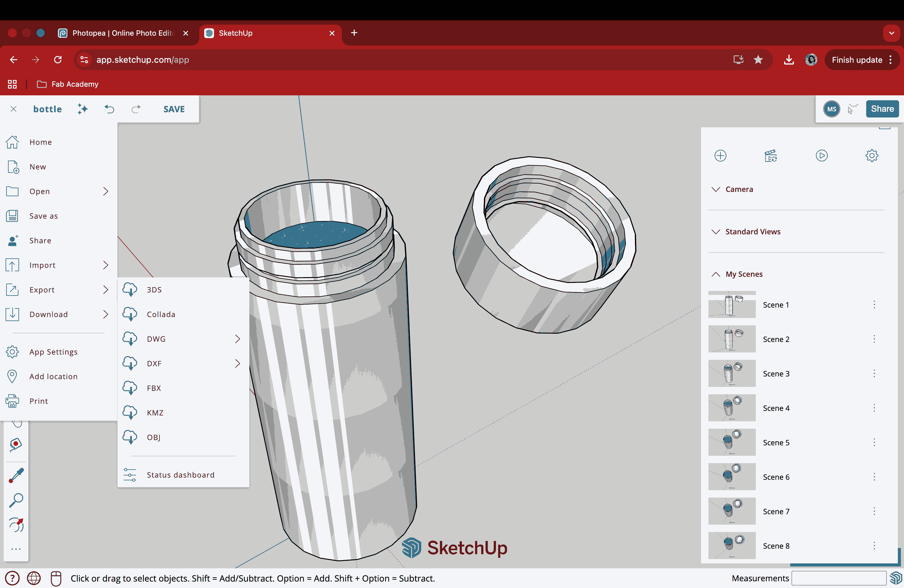Click the Add Scene plus icon
904x588 pixels.
point(720,156)
